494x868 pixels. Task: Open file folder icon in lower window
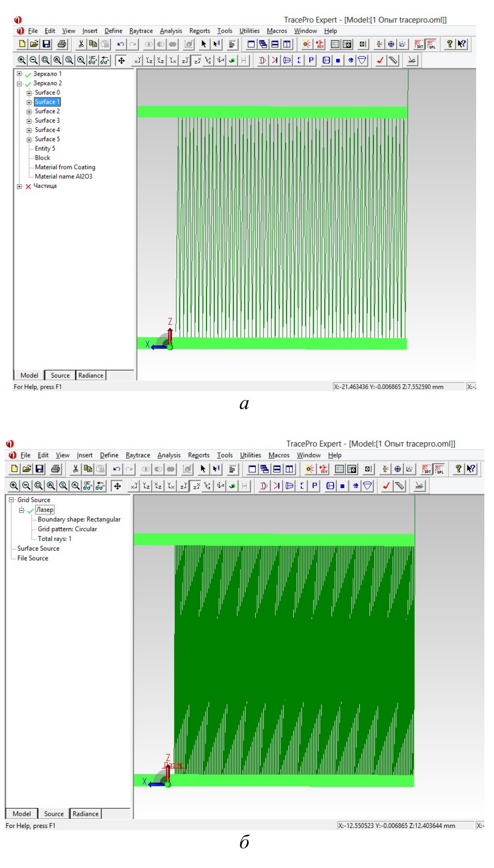point(27,469)
